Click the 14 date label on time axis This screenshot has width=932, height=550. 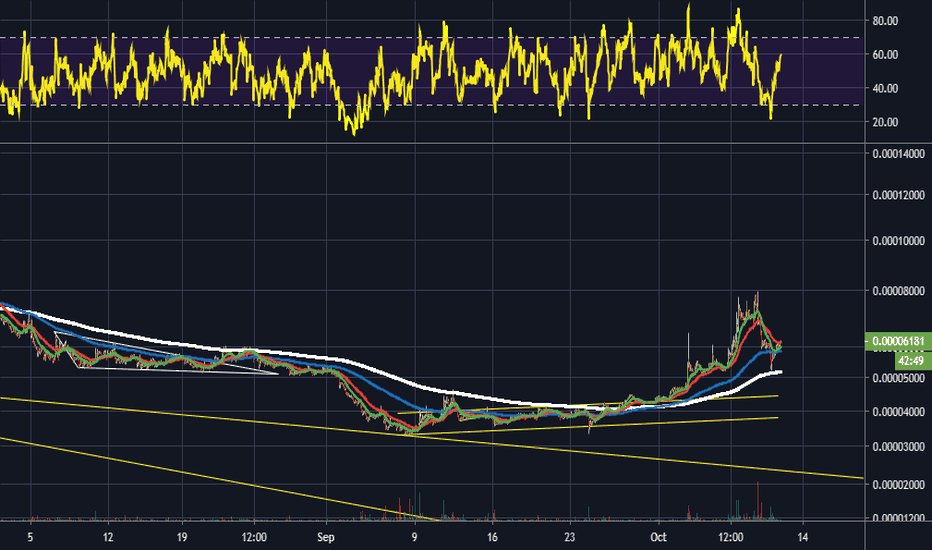803,538
